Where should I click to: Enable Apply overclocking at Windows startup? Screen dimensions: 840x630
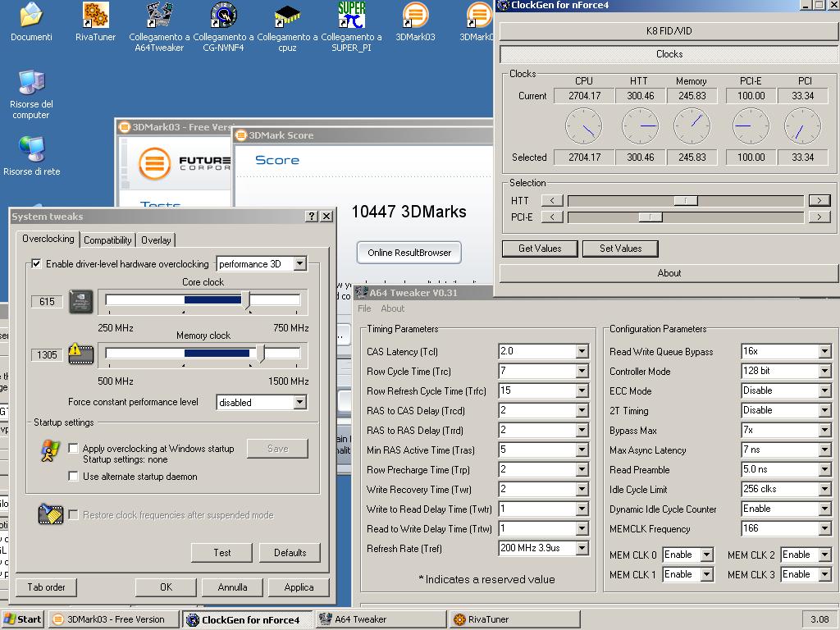[73, 449]
